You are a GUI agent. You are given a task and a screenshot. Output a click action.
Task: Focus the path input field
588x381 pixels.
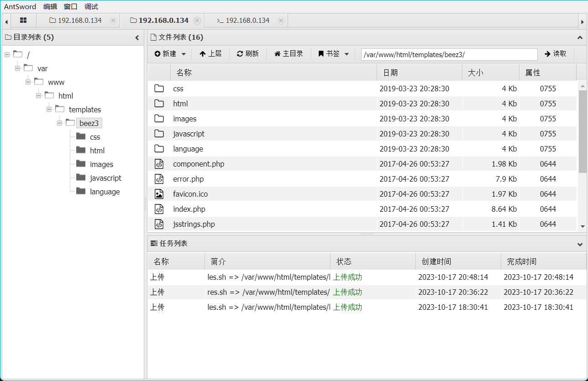point(449,54)
